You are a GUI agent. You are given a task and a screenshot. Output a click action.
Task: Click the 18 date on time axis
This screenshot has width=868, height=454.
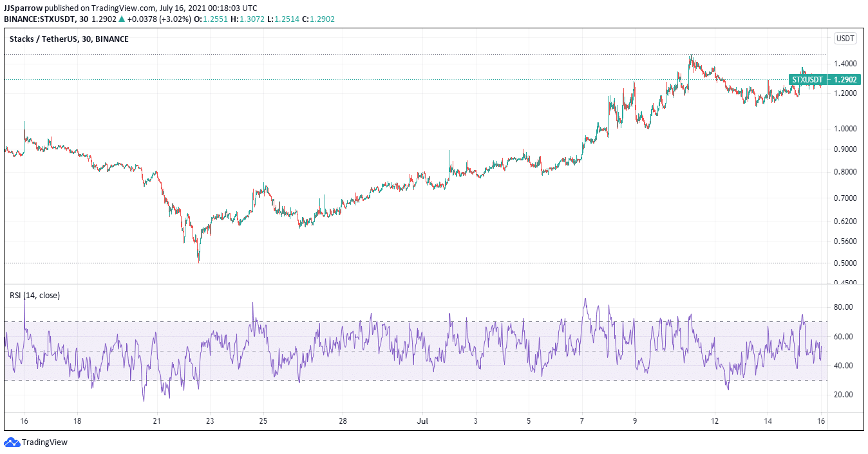[77, 421]
